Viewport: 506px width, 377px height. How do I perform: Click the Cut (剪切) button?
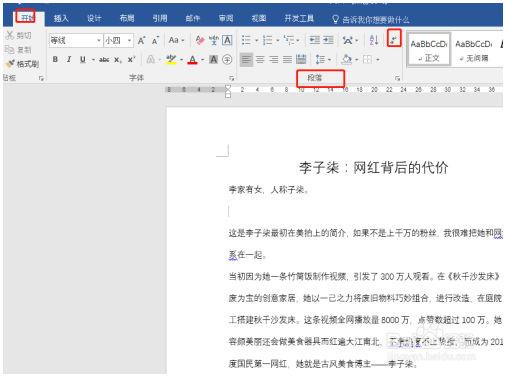19,35
